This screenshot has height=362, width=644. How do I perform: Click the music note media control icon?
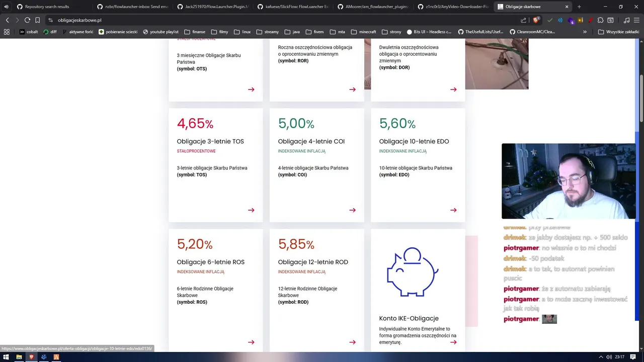point(626,20)
